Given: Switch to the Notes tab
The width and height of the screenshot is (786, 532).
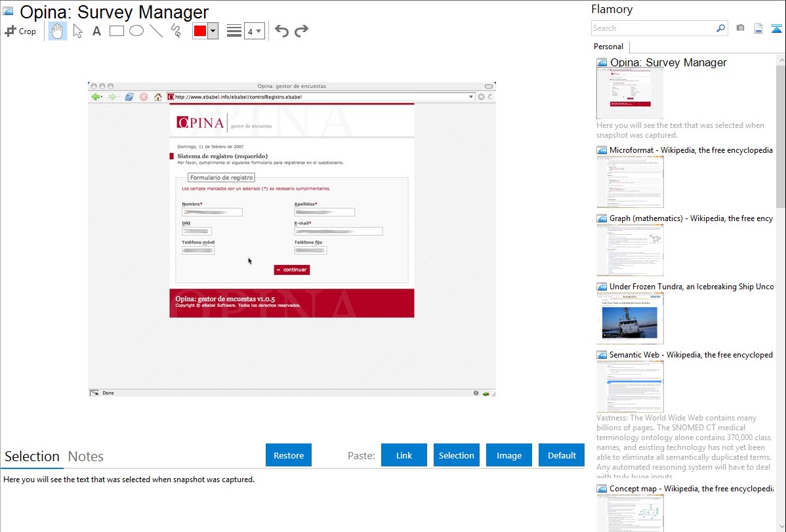Looking at the screenshot, I should click(86, 457).
